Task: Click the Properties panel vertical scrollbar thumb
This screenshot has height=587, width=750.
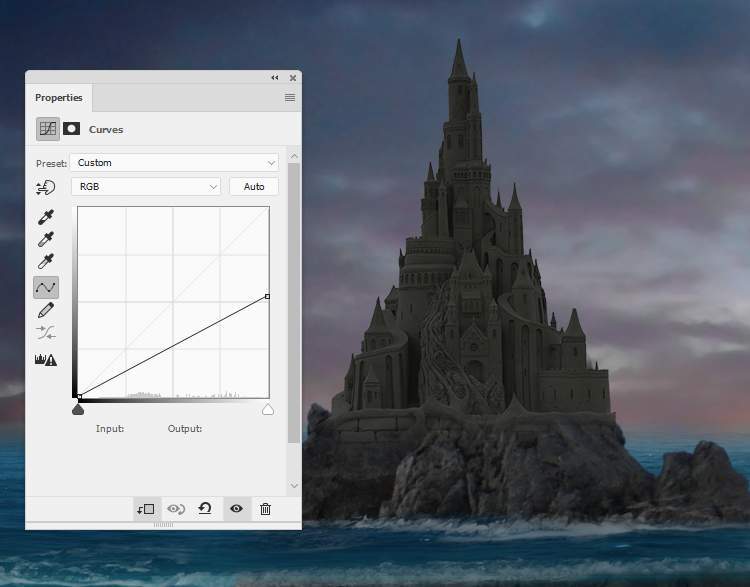Action: [294, 303]
